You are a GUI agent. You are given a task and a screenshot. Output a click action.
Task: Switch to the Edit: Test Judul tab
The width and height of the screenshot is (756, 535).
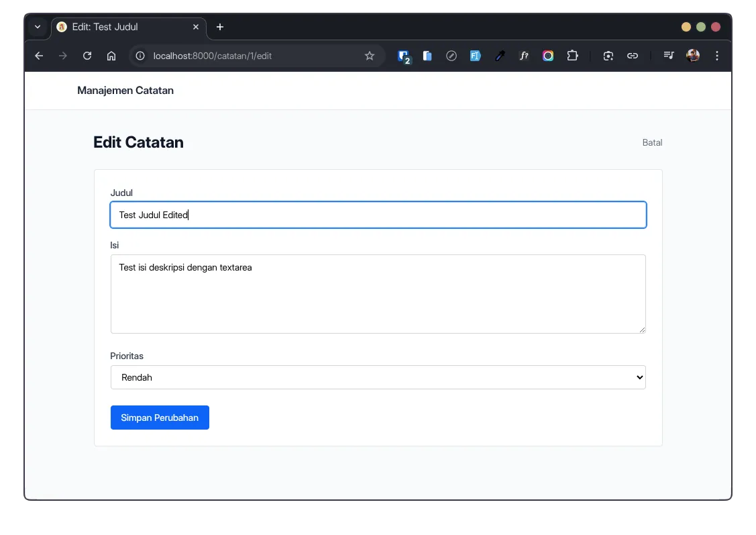121,27
